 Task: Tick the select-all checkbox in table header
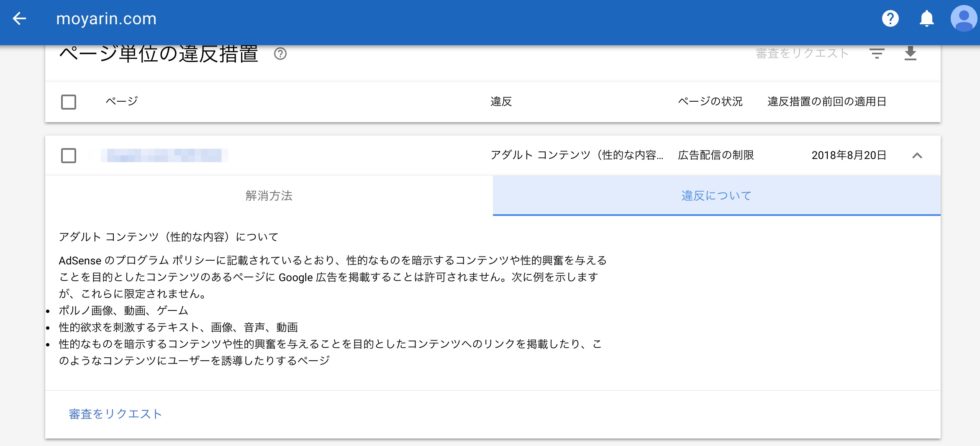pos(68,102)
